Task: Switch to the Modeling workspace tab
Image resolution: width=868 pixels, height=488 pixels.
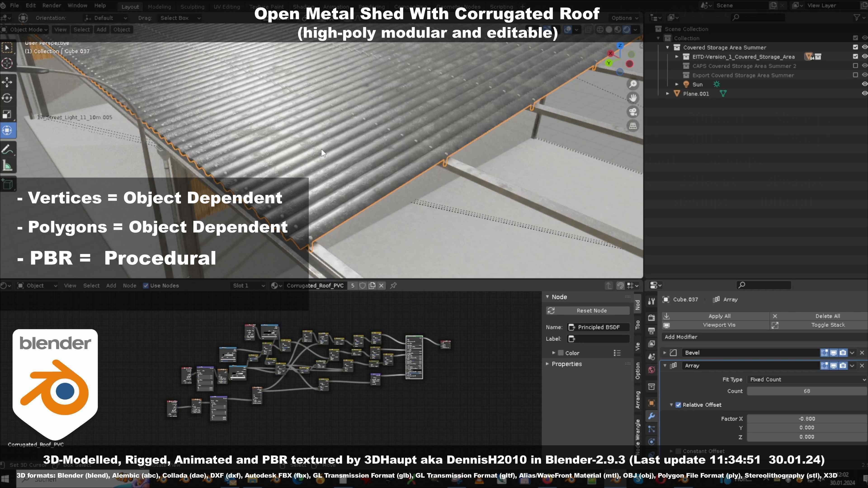Action: [159, 6]
